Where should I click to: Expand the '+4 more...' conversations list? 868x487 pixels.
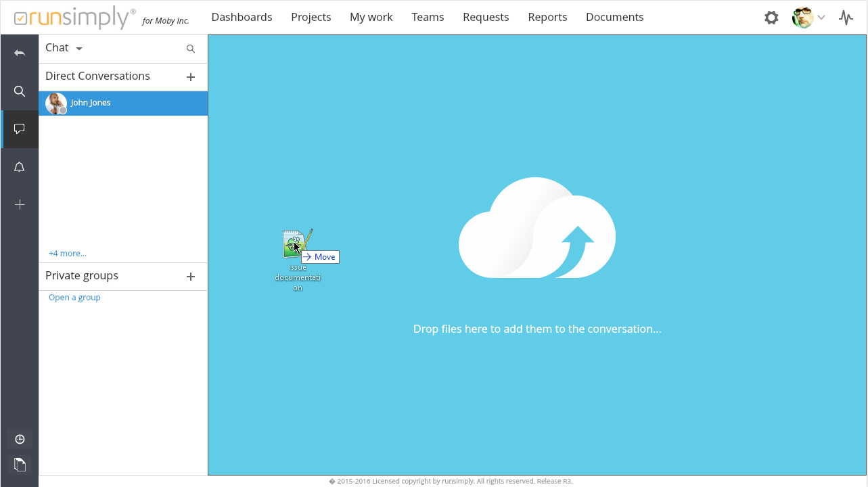68,254
